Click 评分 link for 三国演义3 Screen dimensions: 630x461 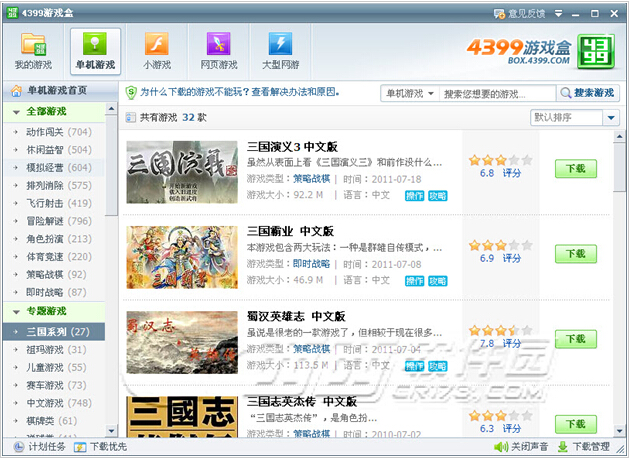pos(512,173)
